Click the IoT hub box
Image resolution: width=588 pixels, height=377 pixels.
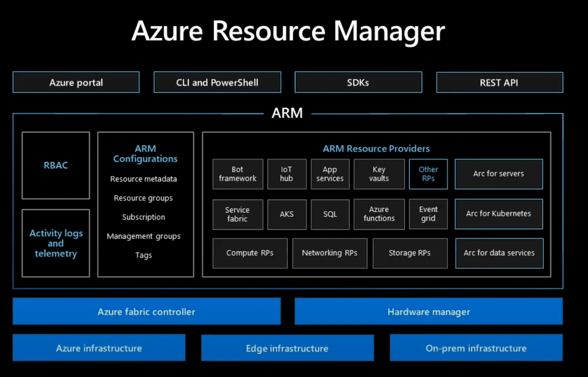point(287,174)
